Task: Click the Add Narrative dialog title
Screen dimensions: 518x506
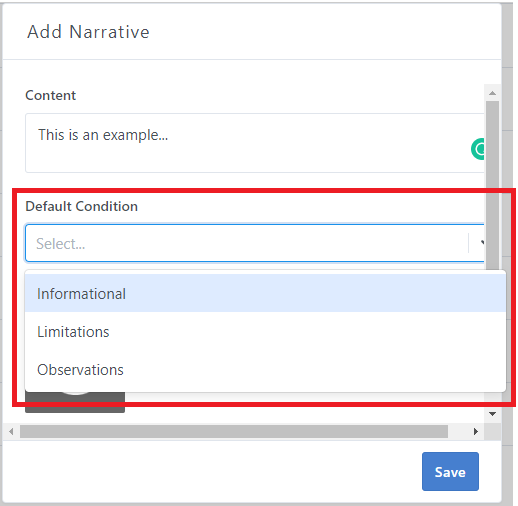Action: (88, 32)
